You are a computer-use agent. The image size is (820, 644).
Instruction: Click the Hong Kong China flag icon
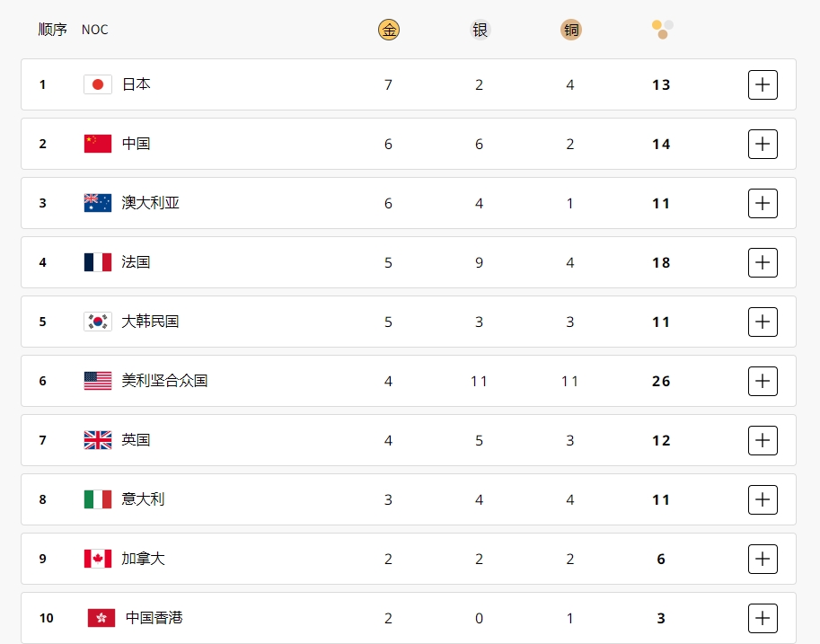(101, 618)
